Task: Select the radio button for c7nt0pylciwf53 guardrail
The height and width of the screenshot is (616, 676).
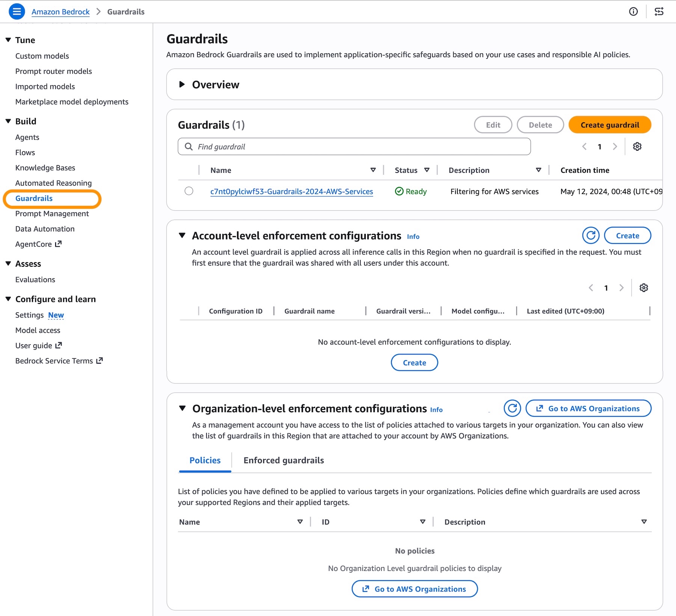Action: click(x=189, y=191)
